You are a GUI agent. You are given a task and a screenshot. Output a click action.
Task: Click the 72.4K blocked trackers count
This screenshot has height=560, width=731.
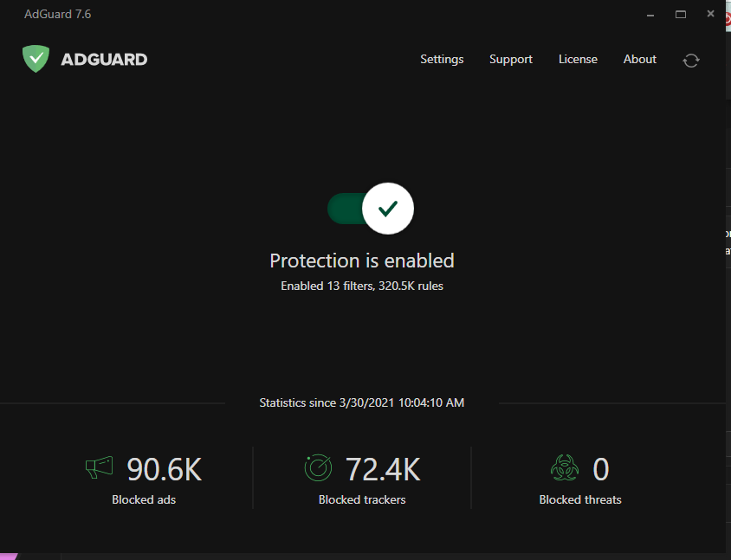[x=383, y=469]
